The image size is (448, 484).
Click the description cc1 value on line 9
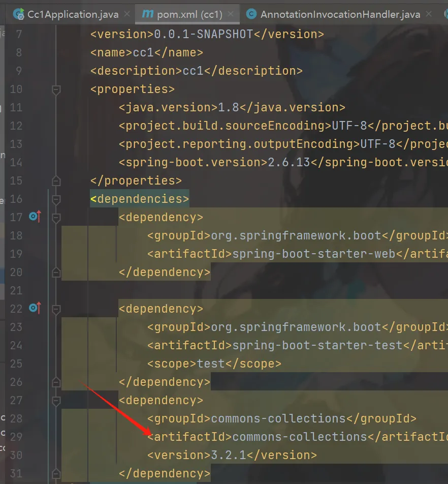(193, 71)
